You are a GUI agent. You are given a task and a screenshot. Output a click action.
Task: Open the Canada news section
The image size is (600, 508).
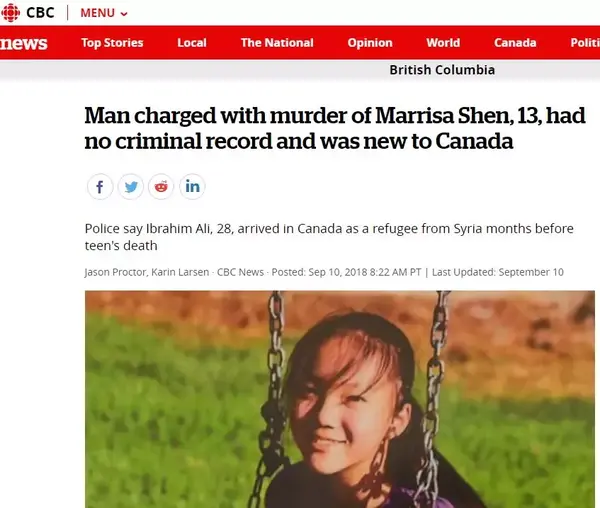[515, 42]
